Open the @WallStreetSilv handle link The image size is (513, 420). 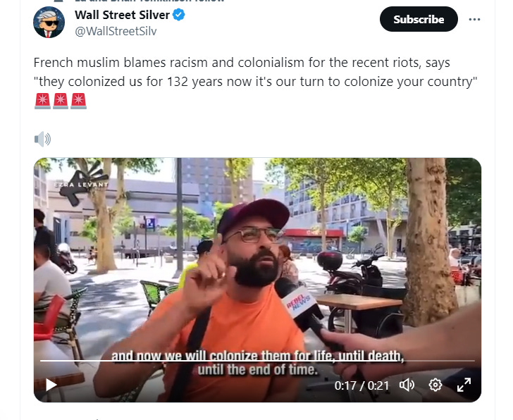pyautogui.click(x=116, y=32)
